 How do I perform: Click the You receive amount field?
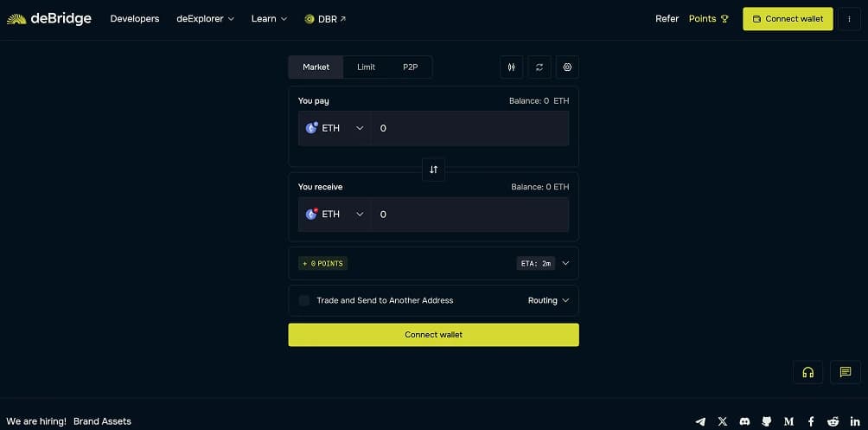click(x=470, y=214)
